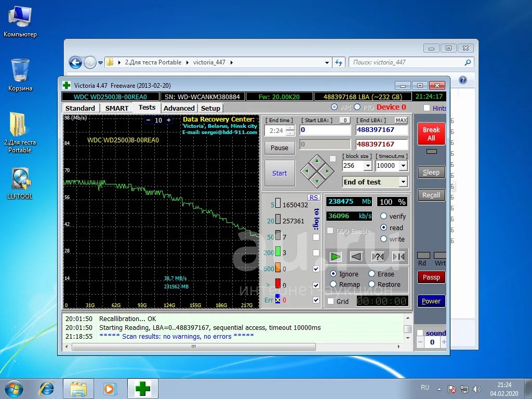Enable the Hints checkbox
The height and width of the screenshot is (399, 532).
click(427, 108)
